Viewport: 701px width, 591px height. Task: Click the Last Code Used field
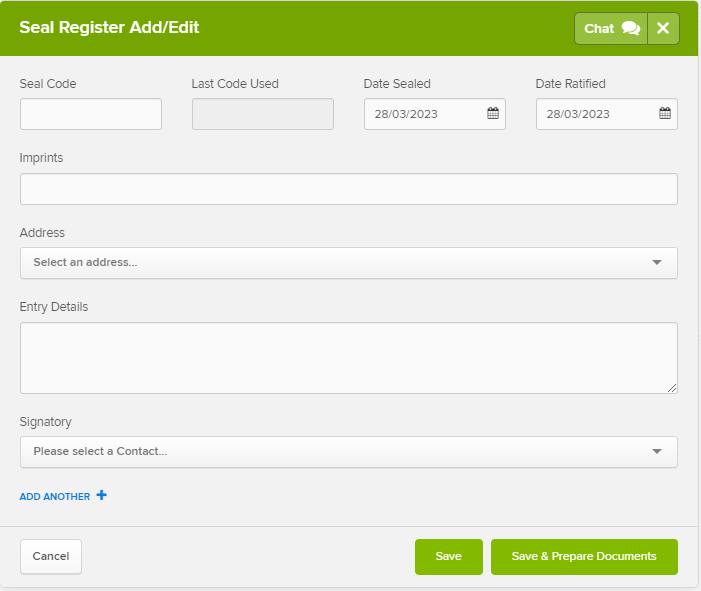click(263, 114)
